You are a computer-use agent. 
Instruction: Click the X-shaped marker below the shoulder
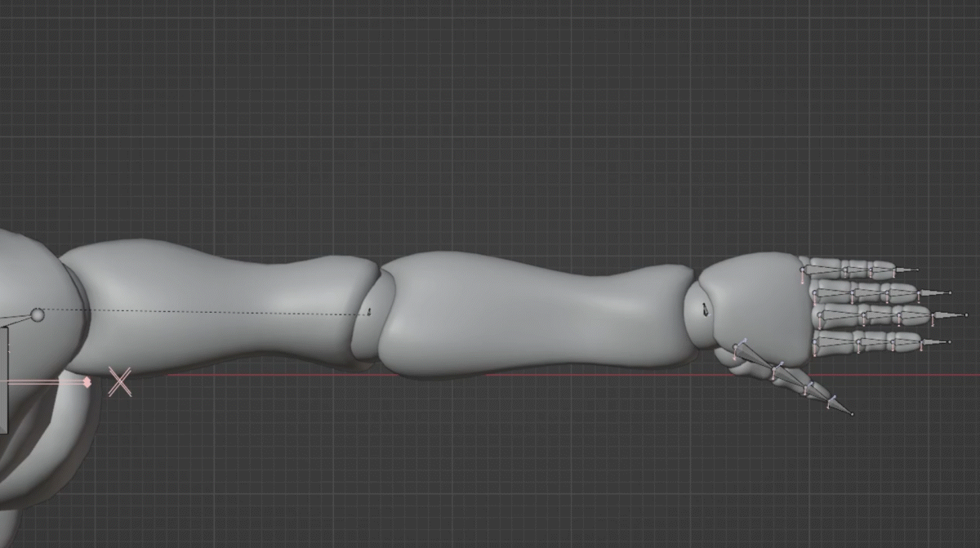coord(120,381)
